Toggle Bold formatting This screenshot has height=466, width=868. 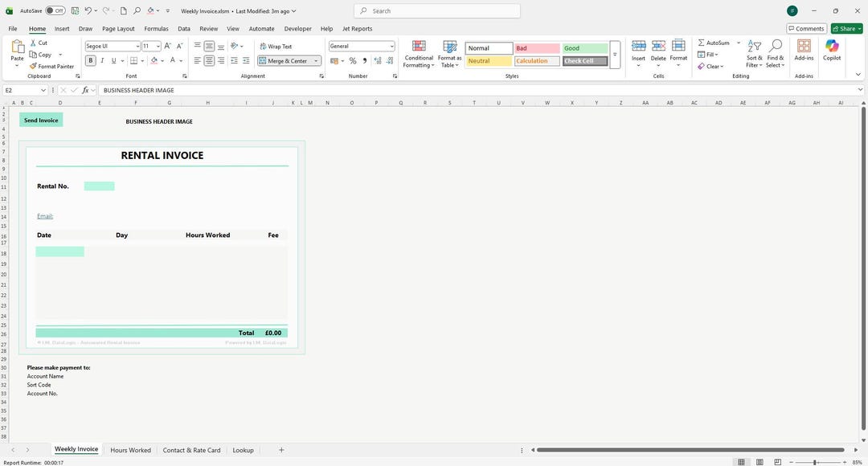[90, 60]
